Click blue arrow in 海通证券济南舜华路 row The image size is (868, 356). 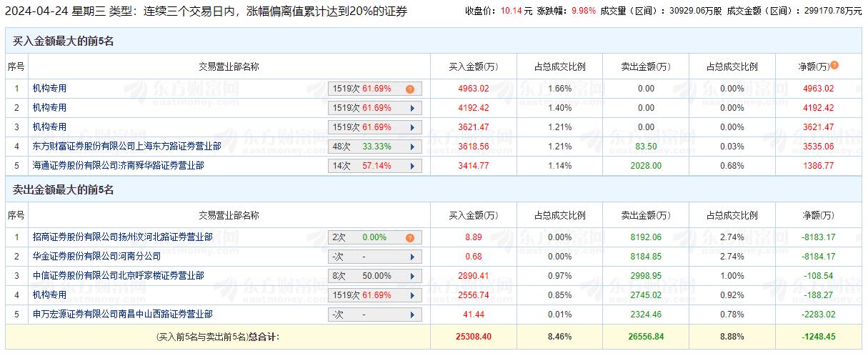412,167
